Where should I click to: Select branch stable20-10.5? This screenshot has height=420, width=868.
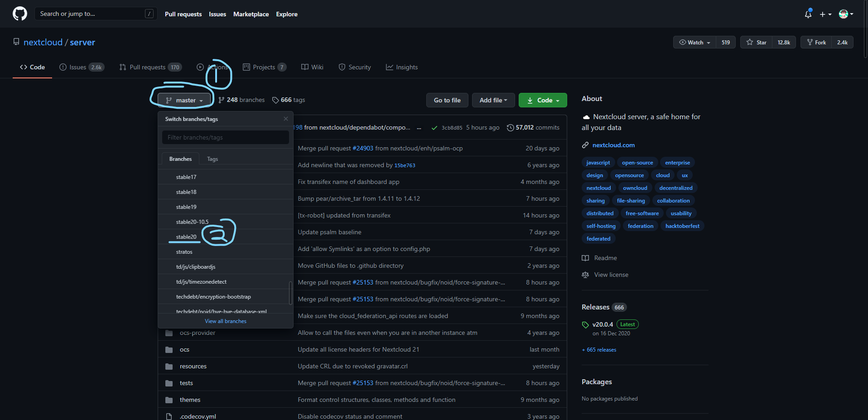pyautogui.click(x=226, y=222)
